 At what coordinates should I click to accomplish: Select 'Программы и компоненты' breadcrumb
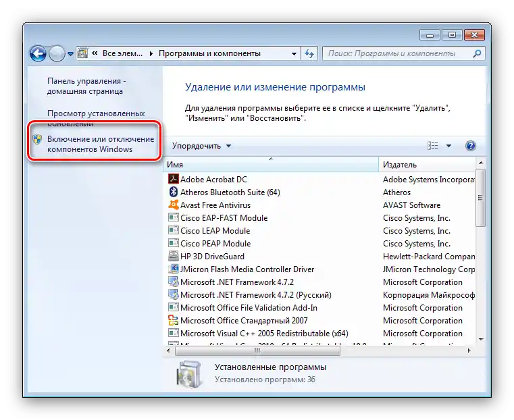(x=209, y=53)
